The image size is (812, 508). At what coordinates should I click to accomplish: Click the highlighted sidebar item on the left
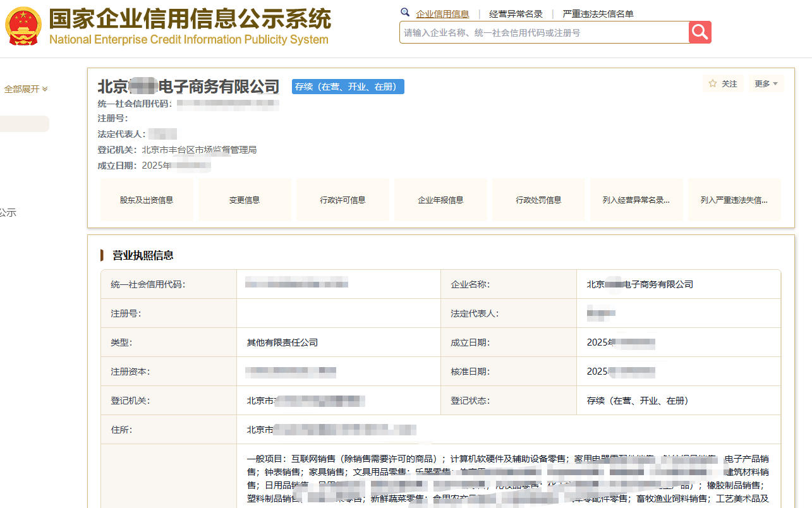(x=24, y=124)
